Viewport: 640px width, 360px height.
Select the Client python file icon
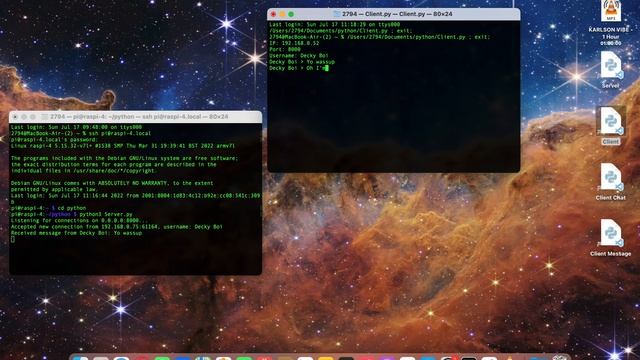coord(611,121)
